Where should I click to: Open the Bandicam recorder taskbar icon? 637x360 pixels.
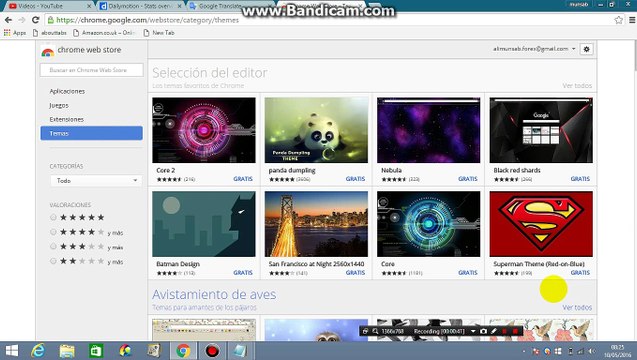coord(212,351)
